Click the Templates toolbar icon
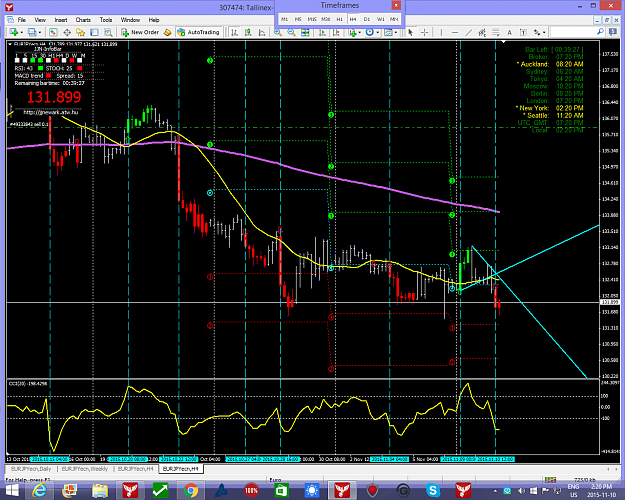Screen dimensions: 625x500 point(388,32)
